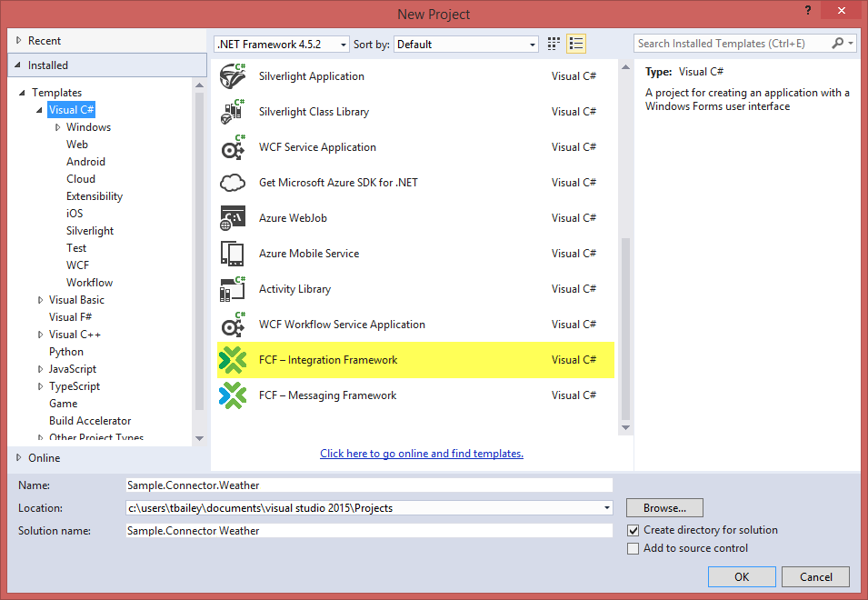Select the Android template category
This screenshot has height=600, width=868.
click(x=85, y=162)
